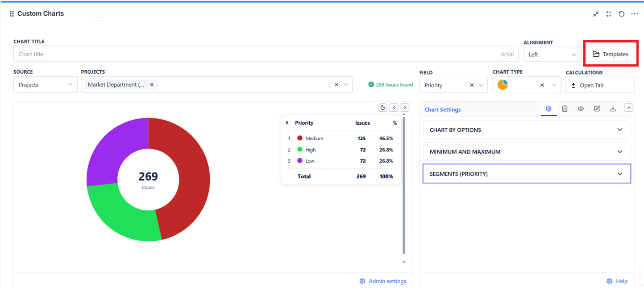Viewport: 644px width, 294px height.
Task: Select the eye visibility tab in Chart Settings
Action: pyautogui.click(x=581, y=109)
